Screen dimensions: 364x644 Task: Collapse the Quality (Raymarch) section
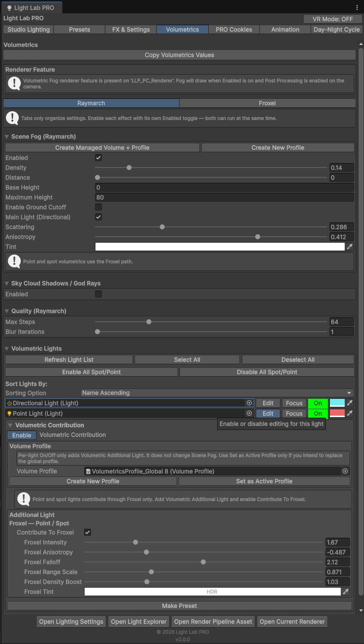pyautogui.click(x=7, y=311)
